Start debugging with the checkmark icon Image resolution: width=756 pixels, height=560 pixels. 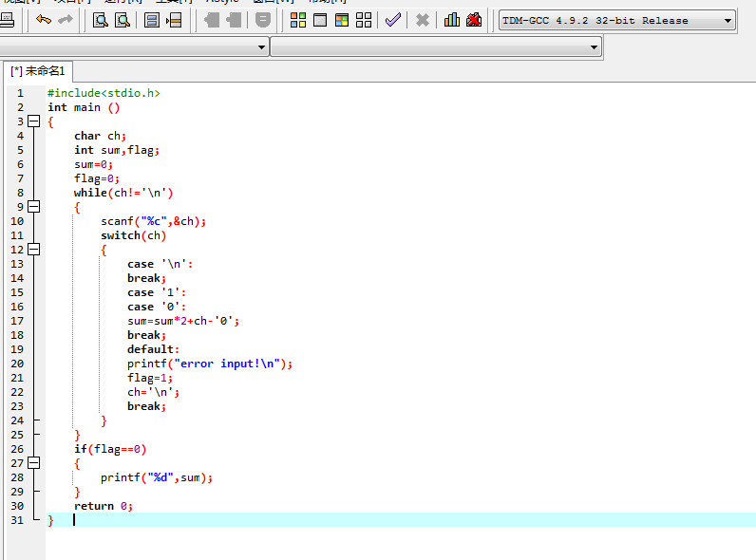click(392, 20)
